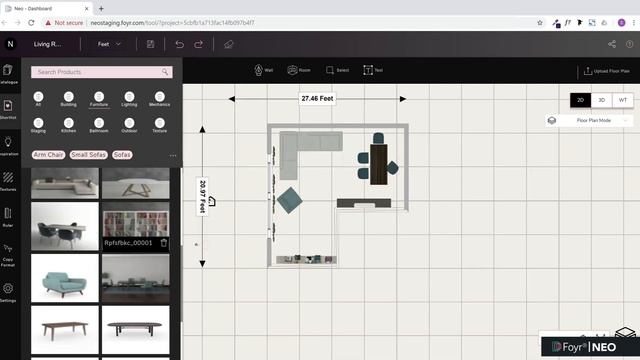Open the Floor Plan Mode dropdown
The image size is (640, 360).
click(x=589, y=120)
